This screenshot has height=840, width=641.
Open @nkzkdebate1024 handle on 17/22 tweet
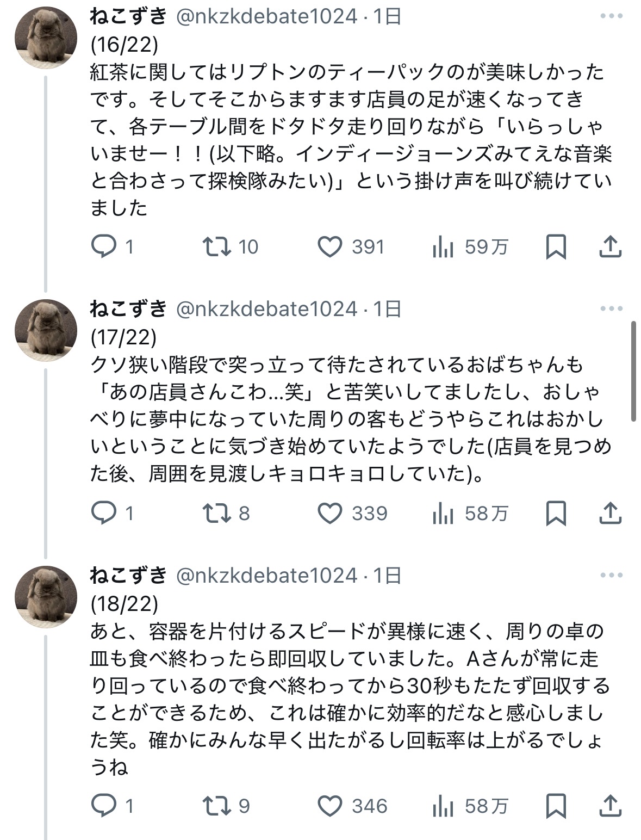tap(267, 309)
